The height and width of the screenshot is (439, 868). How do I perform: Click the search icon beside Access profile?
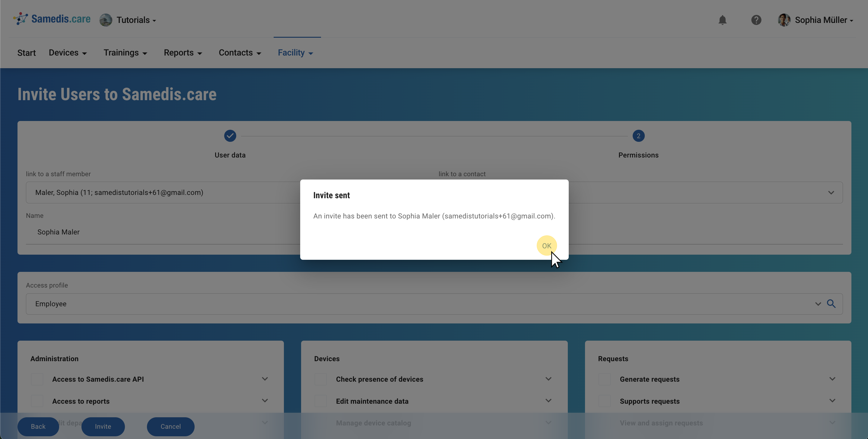tap(831, 304)
